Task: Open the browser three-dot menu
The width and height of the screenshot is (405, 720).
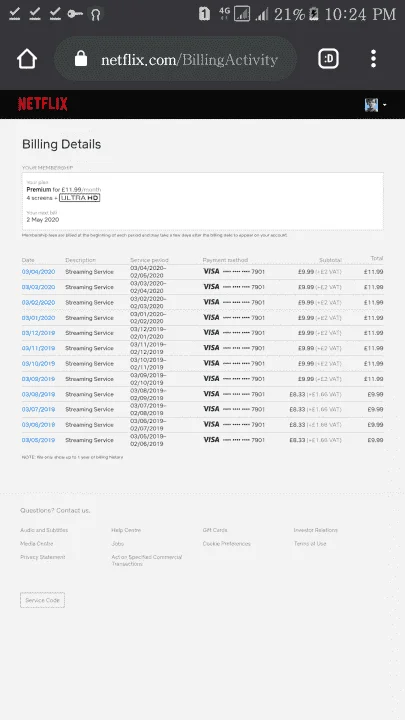Action: [x=373, y=59]
